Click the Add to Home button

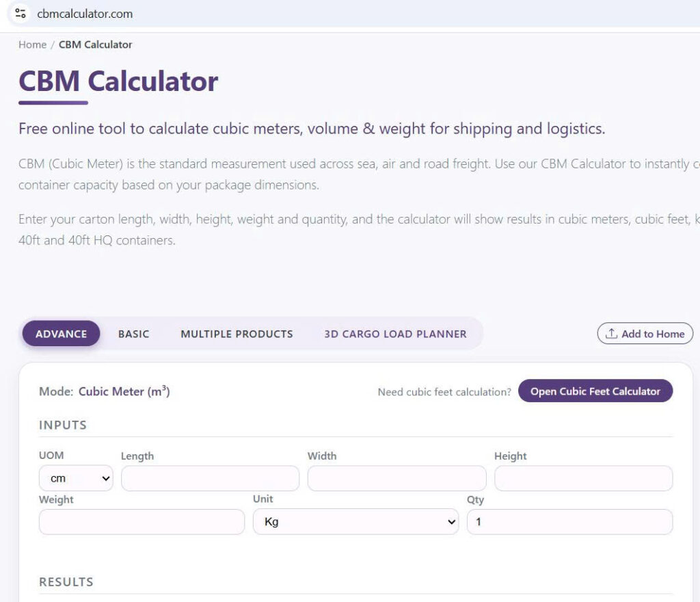click(645, 334)
